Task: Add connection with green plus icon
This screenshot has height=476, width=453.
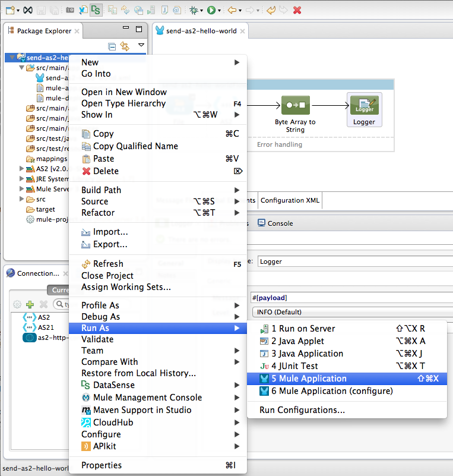Action: [30, 304]
